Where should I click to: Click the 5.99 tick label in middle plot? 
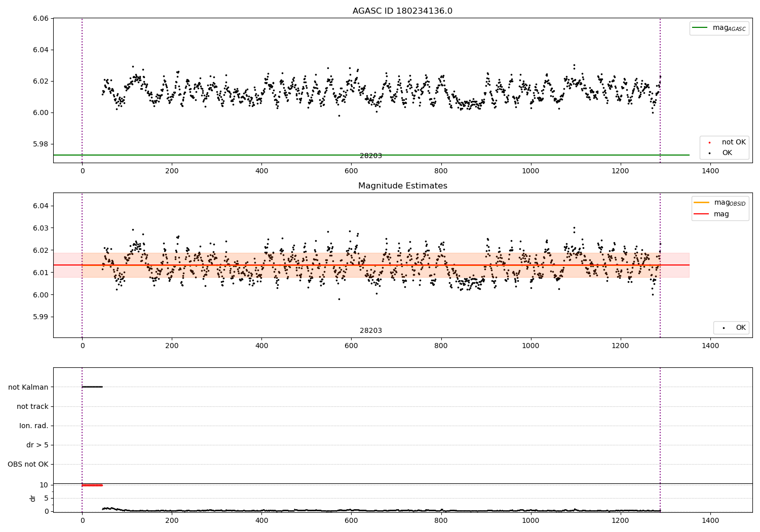41,317
